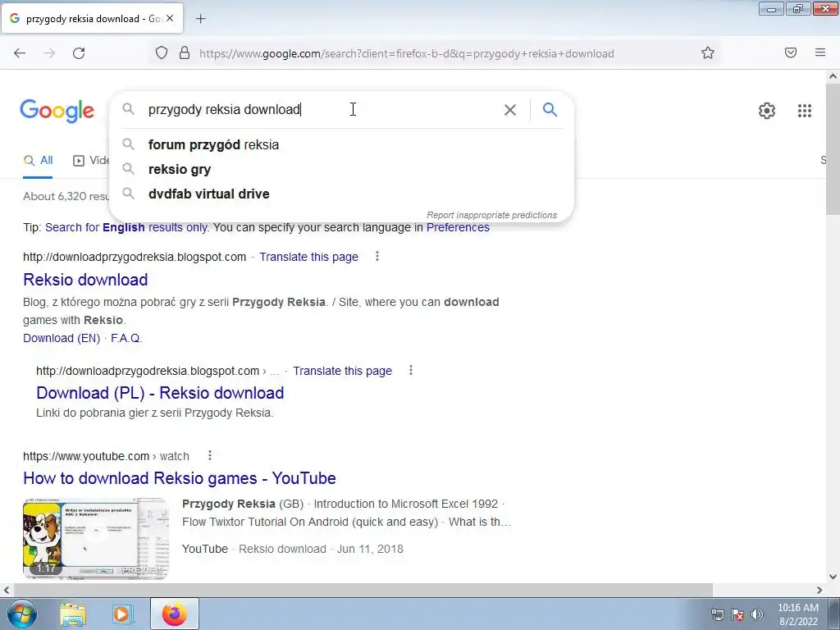Click the About 6,320 results text

point(66,196)
